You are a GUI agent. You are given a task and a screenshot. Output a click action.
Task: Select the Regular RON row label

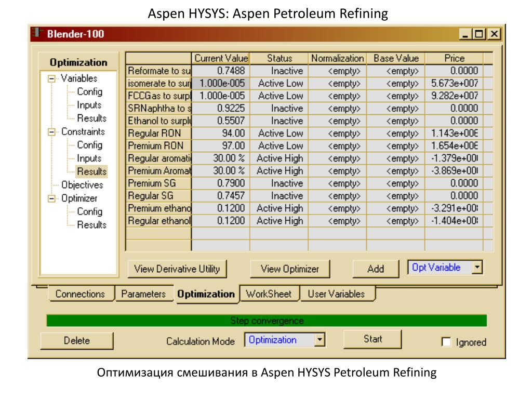click(x=159, y=134)
